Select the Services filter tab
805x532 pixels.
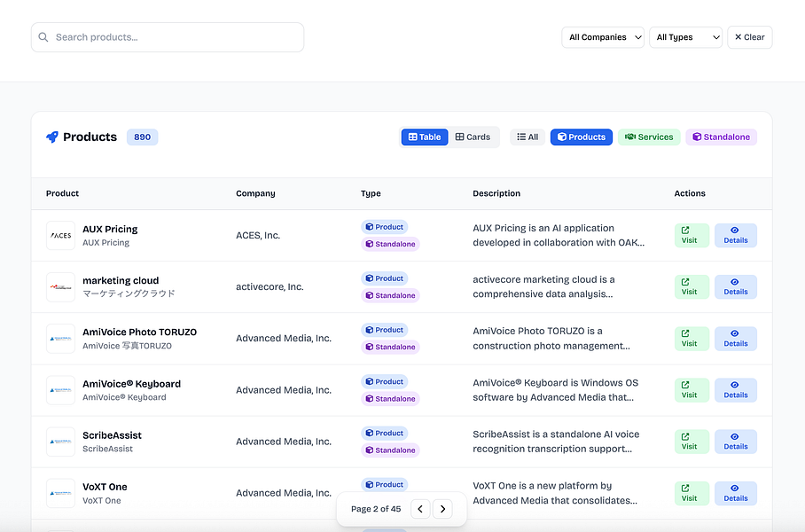[x=649, y=137]
